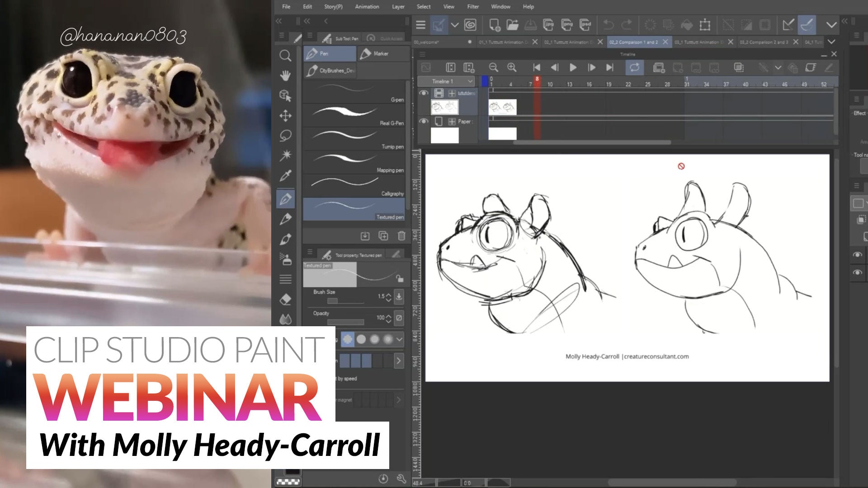This screenshot has width=868, height=488.
Task: Click the Undo arrow icon
Action: (609, 25)
